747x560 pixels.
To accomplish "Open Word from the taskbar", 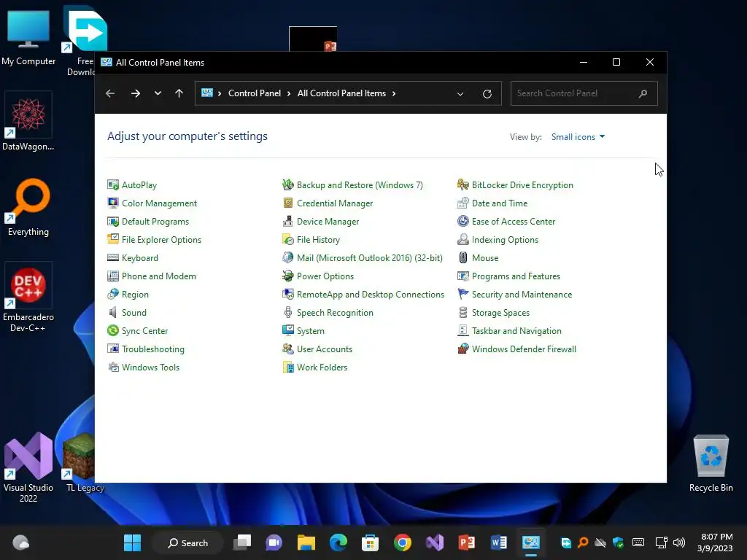I will [499, 542].
